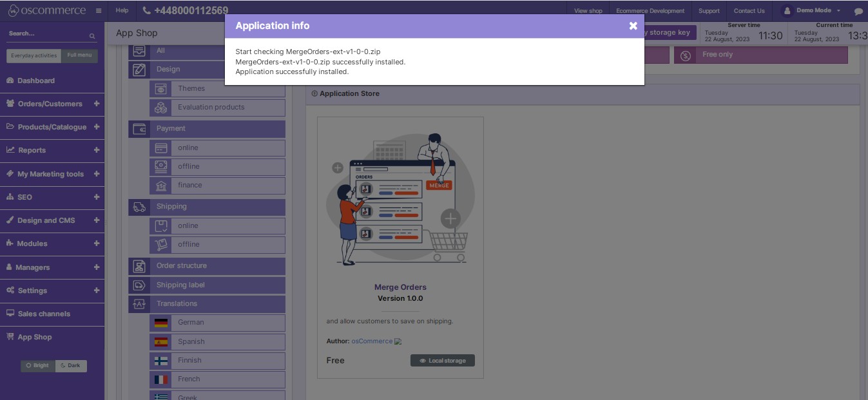Switch to the Full menu tab
Viewport: 868px width, 400px height.
click(80, 55)
